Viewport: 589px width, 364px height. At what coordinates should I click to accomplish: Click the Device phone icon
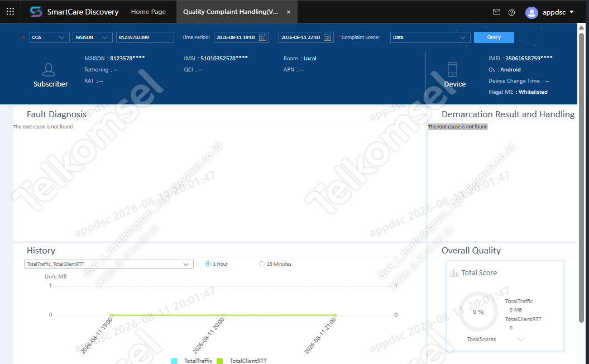(x=453, y=70)
